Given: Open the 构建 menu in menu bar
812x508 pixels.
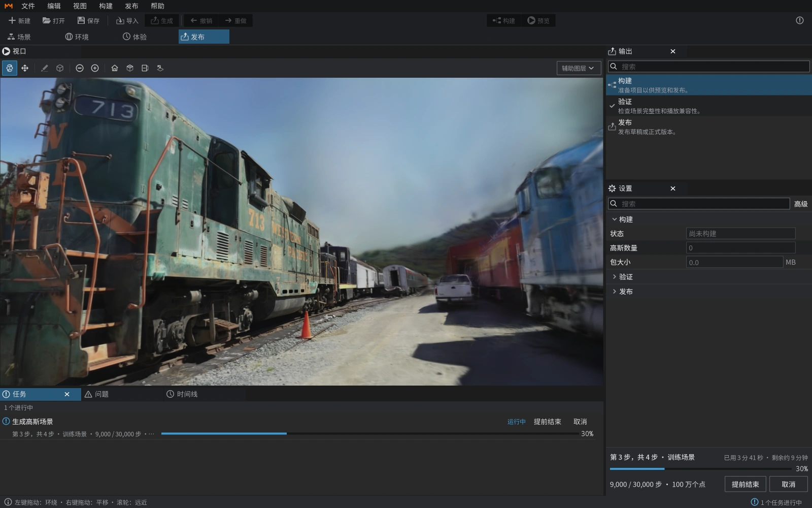Looking at the screenshot, I should [106, 6].
